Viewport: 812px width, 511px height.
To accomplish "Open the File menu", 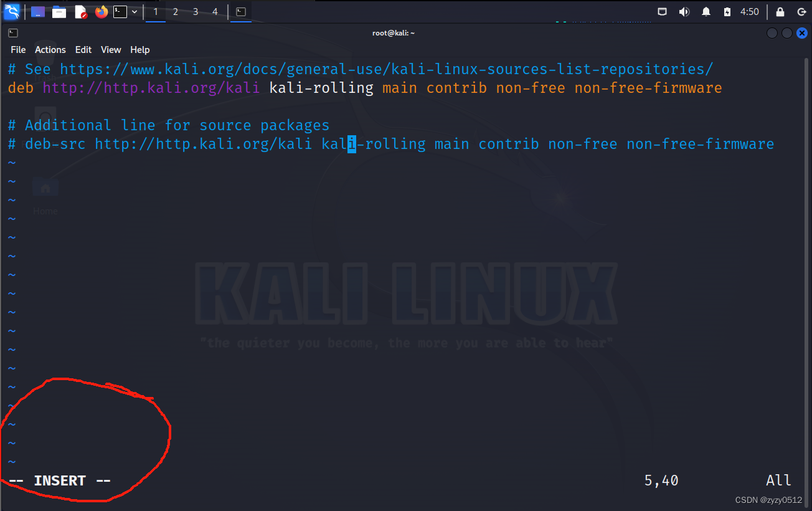I will pos(18,50).
